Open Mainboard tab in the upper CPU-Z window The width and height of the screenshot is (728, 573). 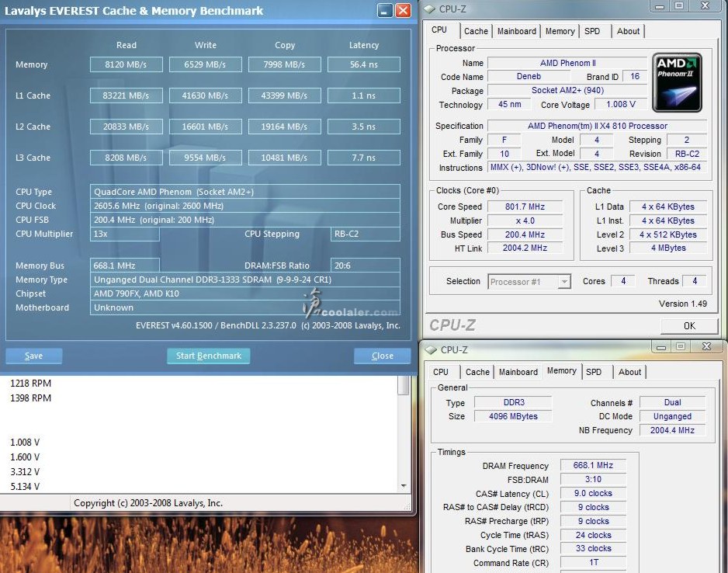[516, 31]
